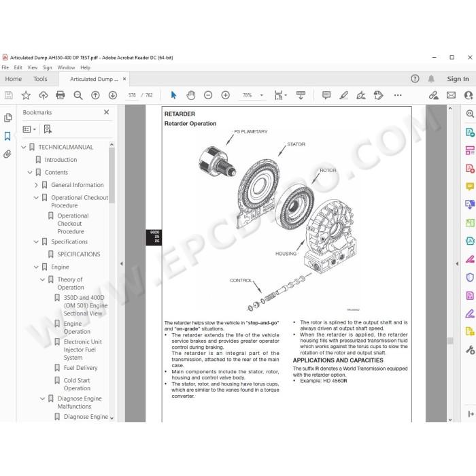476x476 pixels.
Task: Expand General Information bookmark
Action: click(x=36, y=185)
